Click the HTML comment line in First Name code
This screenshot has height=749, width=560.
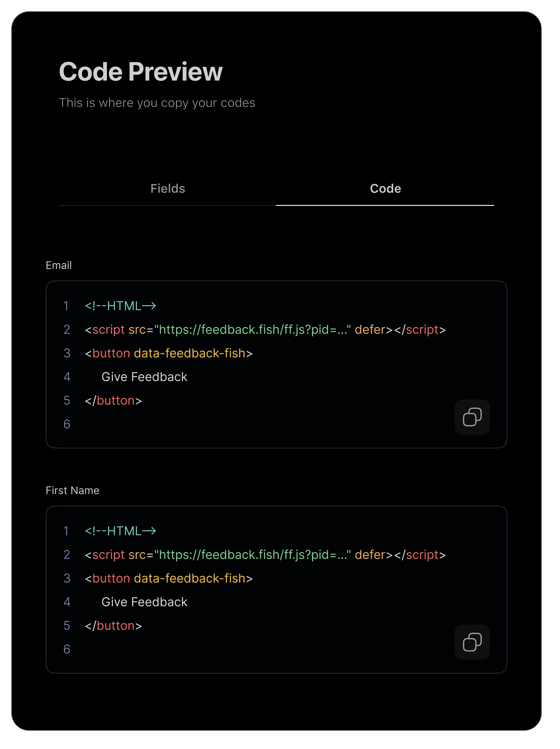120,531
